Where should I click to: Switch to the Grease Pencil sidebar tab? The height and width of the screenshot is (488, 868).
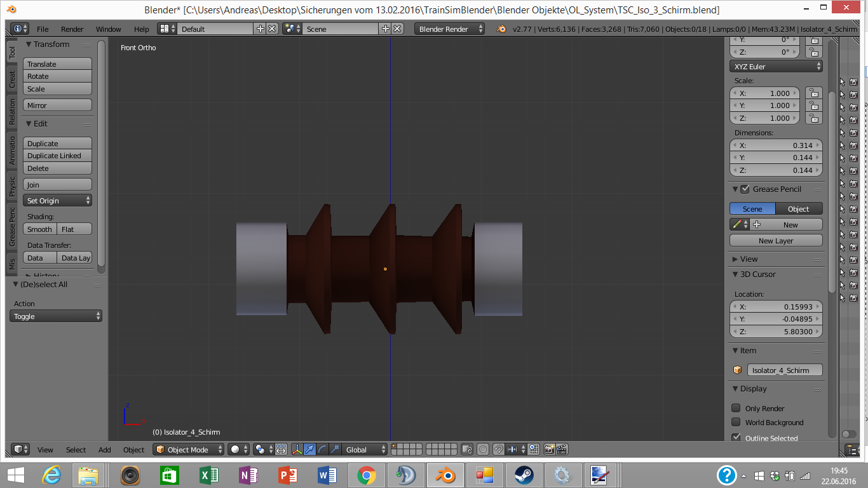coord(11,226)
